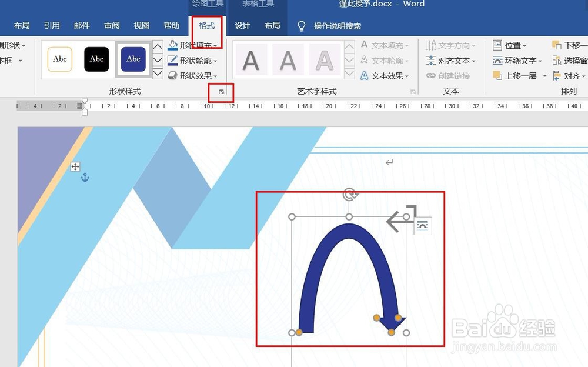Click the wrap text icon in ribbon

pyautogui.click(x=497, y=61)
